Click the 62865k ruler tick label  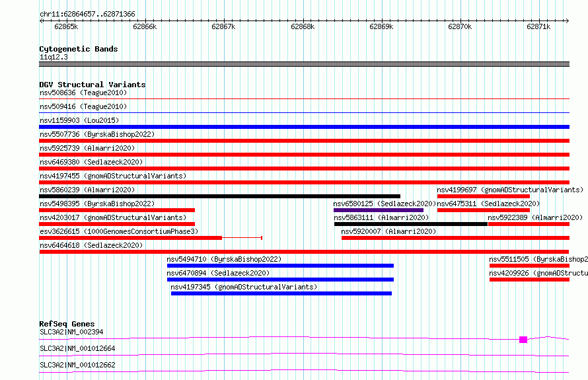[x=66, y=26]
